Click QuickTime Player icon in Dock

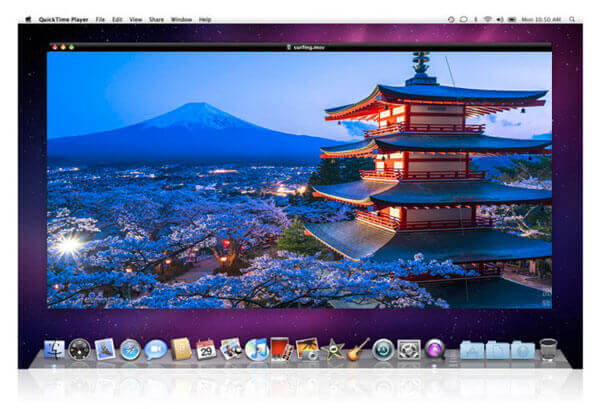(435, 349)
